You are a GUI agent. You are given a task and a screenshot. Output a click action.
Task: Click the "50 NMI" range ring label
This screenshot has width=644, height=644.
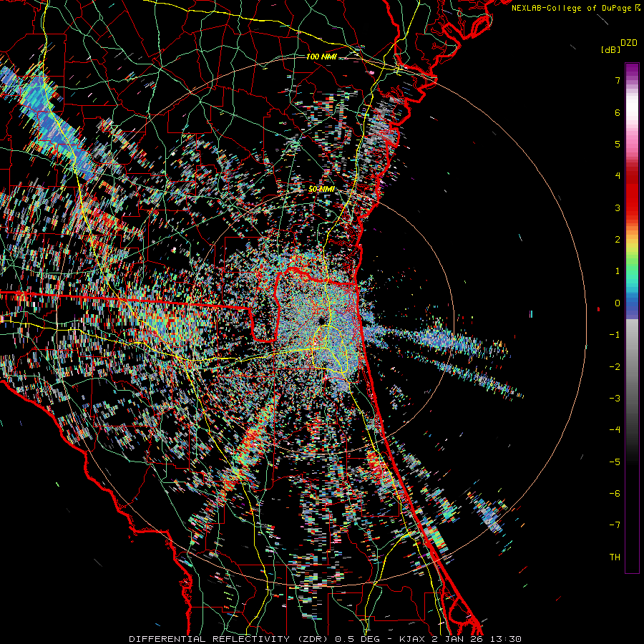click(321, 189)
